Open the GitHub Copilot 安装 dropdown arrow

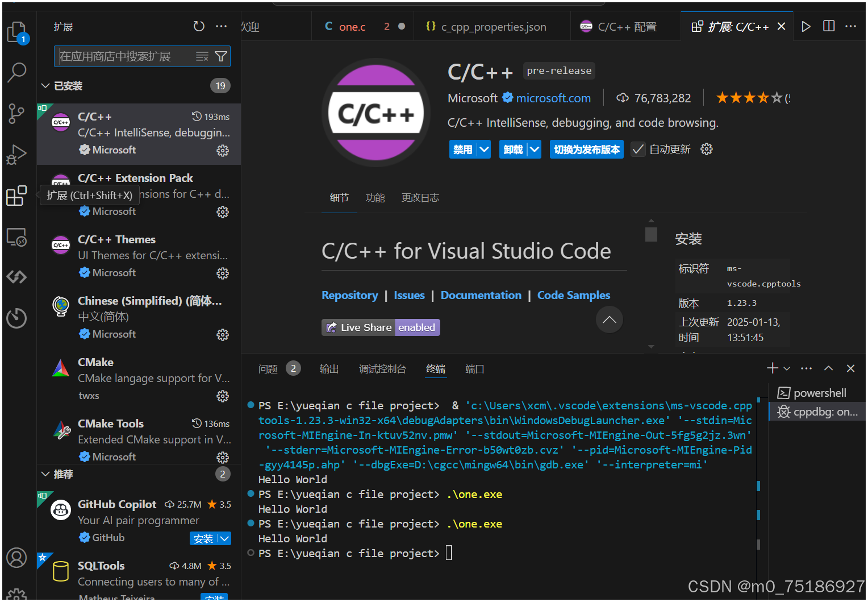225,538
